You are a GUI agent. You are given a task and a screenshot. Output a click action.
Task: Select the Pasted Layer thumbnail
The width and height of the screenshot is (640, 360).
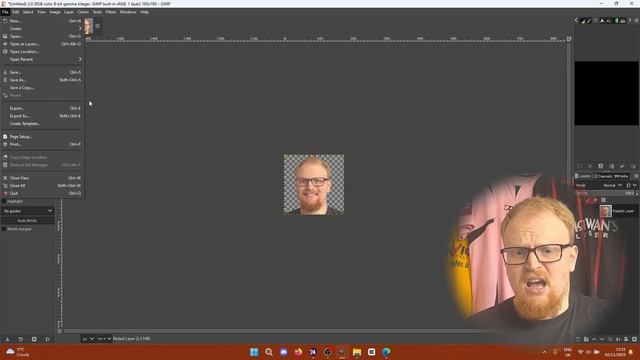point(606,211)
